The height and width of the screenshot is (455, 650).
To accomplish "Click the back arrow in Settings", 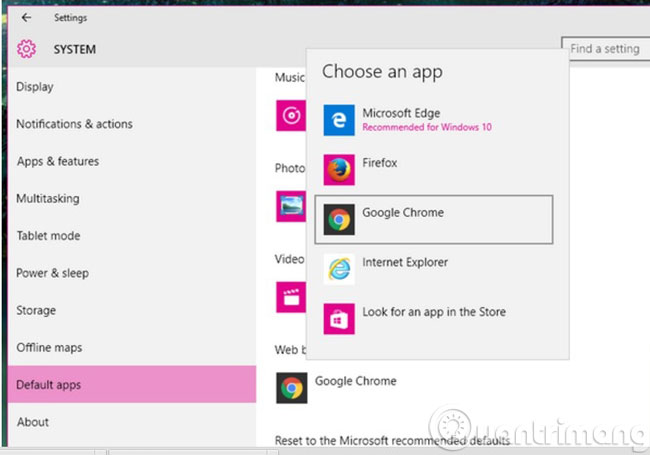I will click(x=27, y=17).
